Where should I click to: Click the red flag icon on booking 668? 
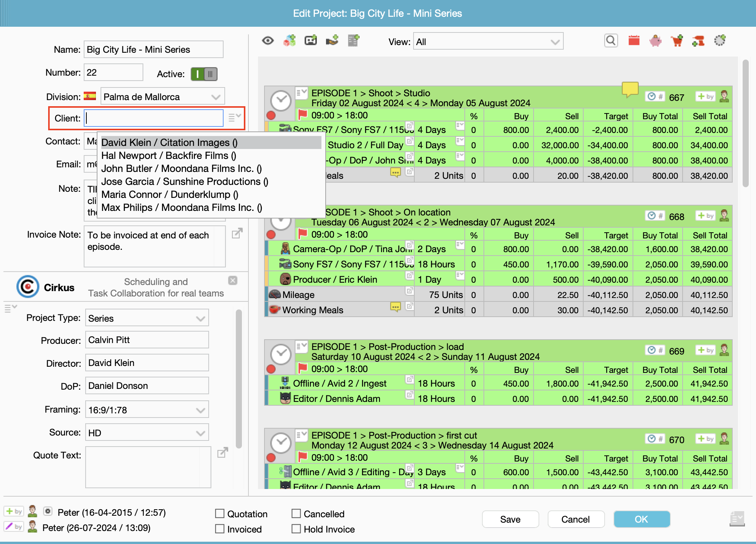click(x=303, y=233)
